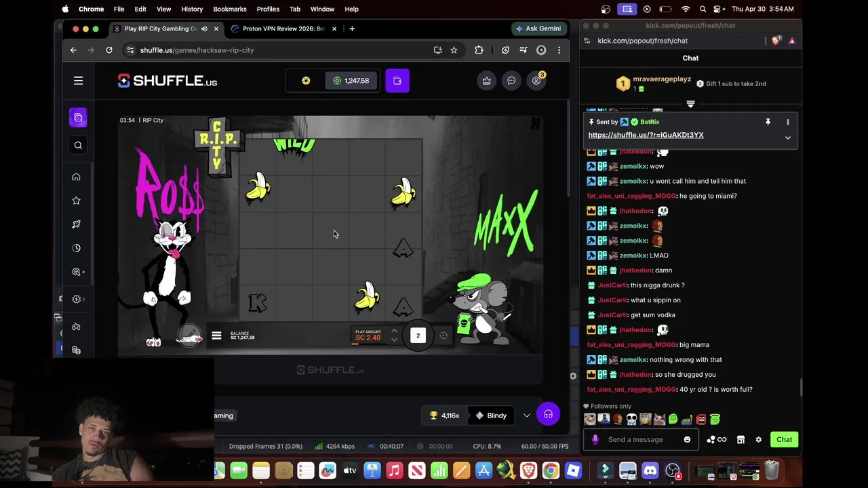The width and height of the screenshot is (868, 488).
Task: Open the profile icon with 3 badge
Action: coord(536,81)
